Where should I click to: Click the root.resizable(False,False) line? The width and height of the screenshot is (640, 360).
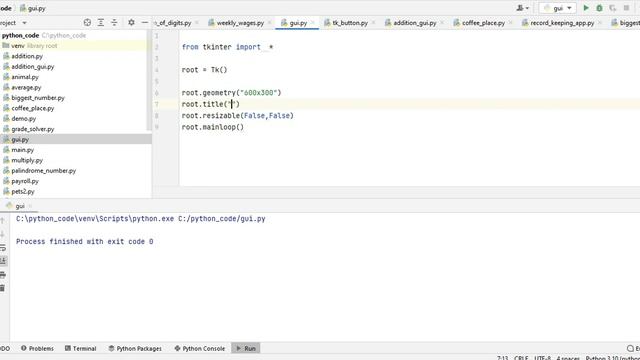click(238, 116)
